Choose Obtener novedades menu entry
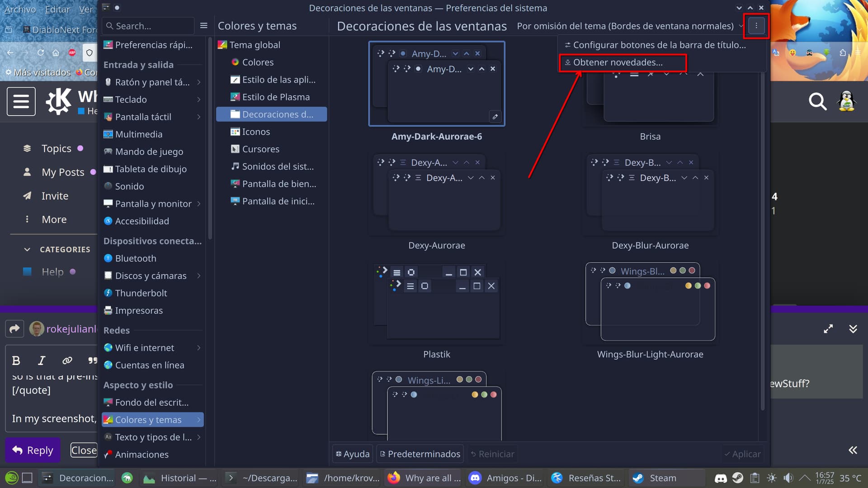Viewport: 868px width, 488px height. click(618, 62)
